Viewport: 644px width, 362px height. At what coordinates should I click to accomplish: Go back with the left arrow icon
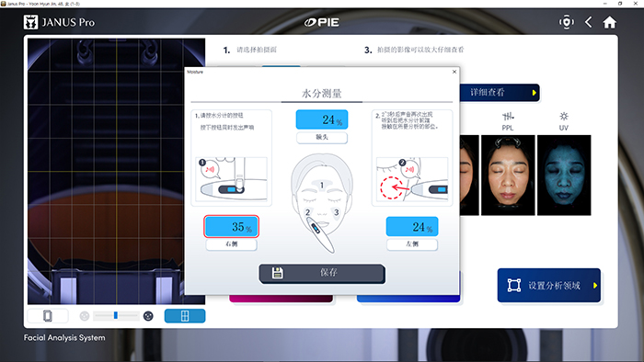point(589,22)
